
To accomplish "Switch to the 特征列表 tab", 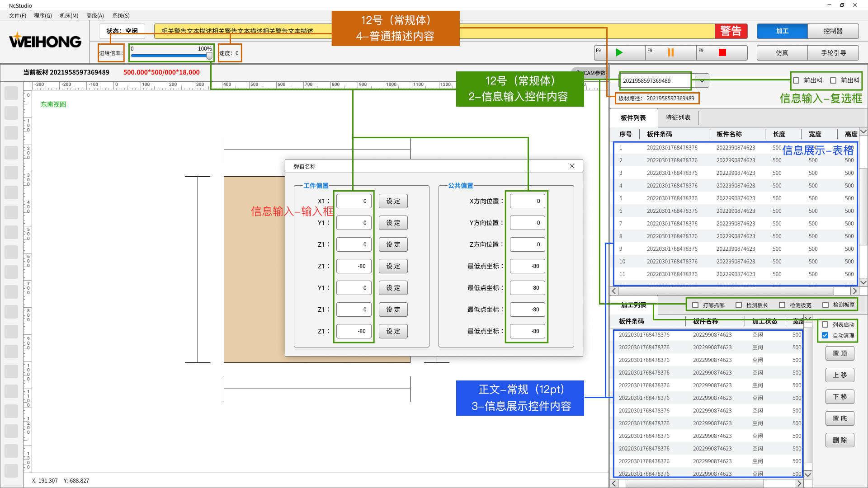I will coord(678,117).
